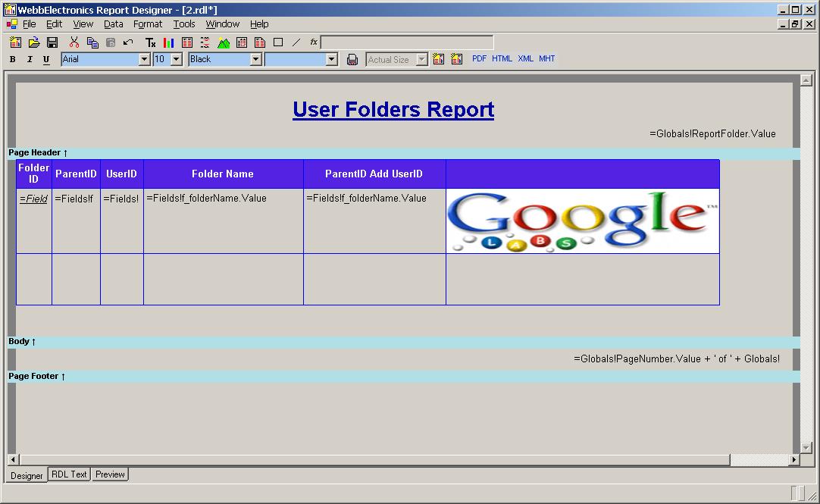
Task: Click the Page Header section bar
Action: (x=404, y=152)
